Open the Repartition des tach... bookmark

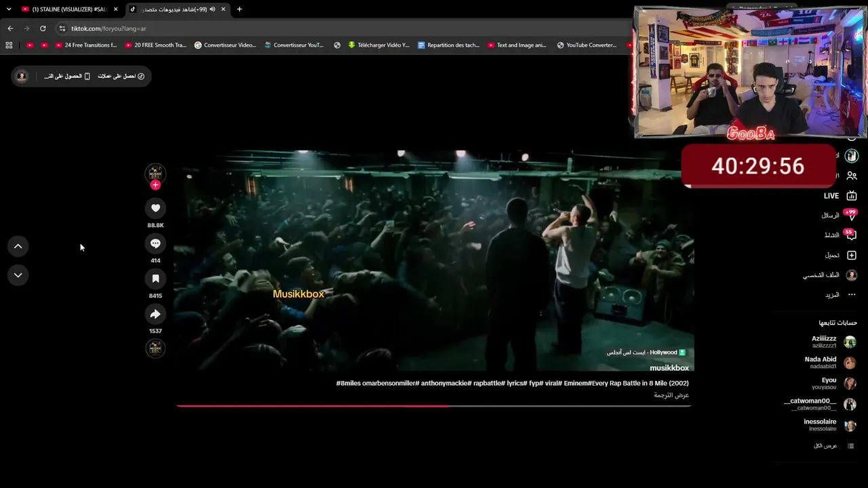pyautogui.click(x=448, y=45)
